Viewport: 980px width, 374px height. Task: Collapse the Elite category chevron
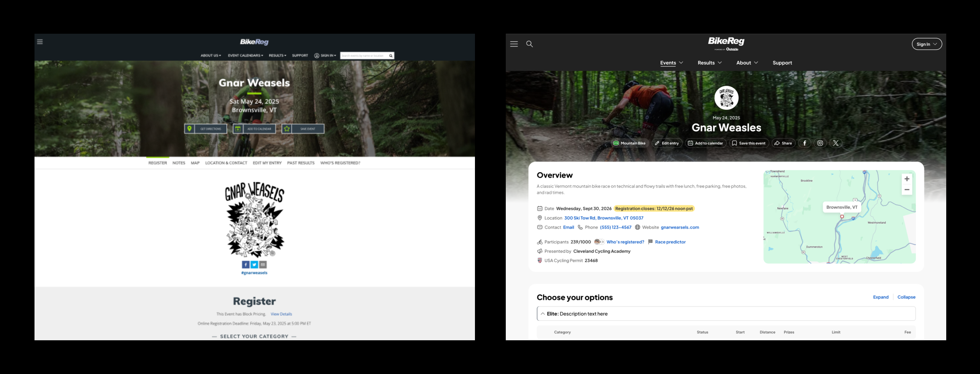pos(543,314)
